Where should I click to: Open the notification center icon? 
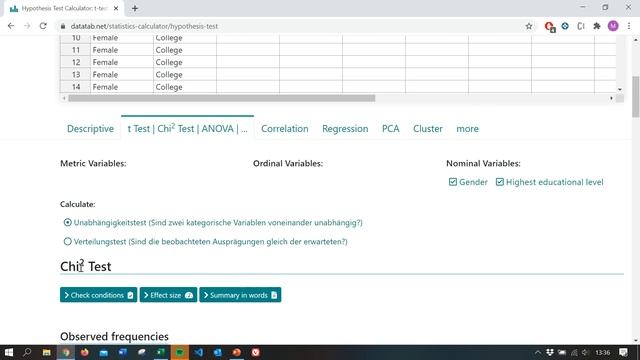click(623, 352)
